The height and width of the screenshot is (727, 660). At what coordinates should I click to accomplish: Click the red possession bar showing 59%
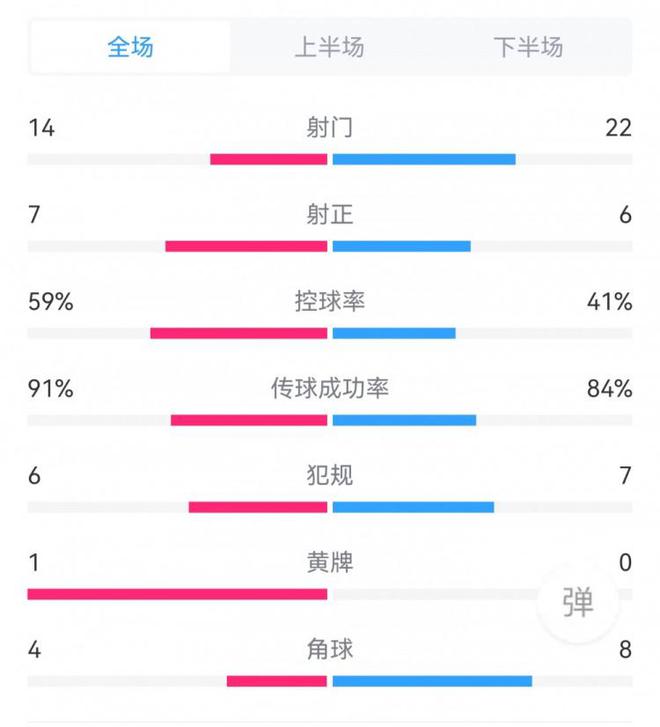click(x=239, y=333)
